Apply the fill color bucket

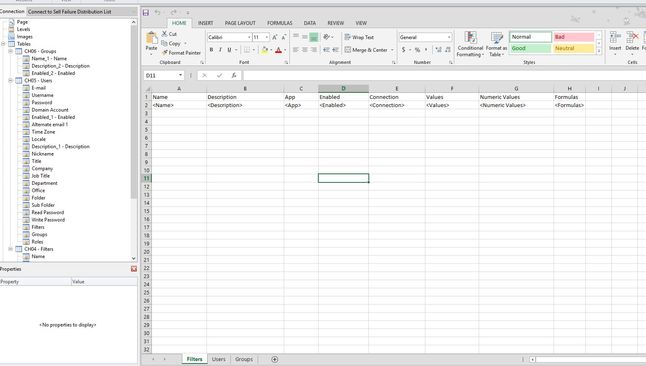click(x=264, y=50)
